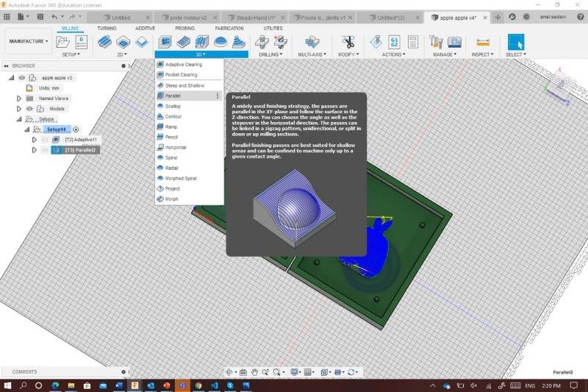
Task: Open the MULTI-AXIS panel dropdown
Action: (312, 54)
